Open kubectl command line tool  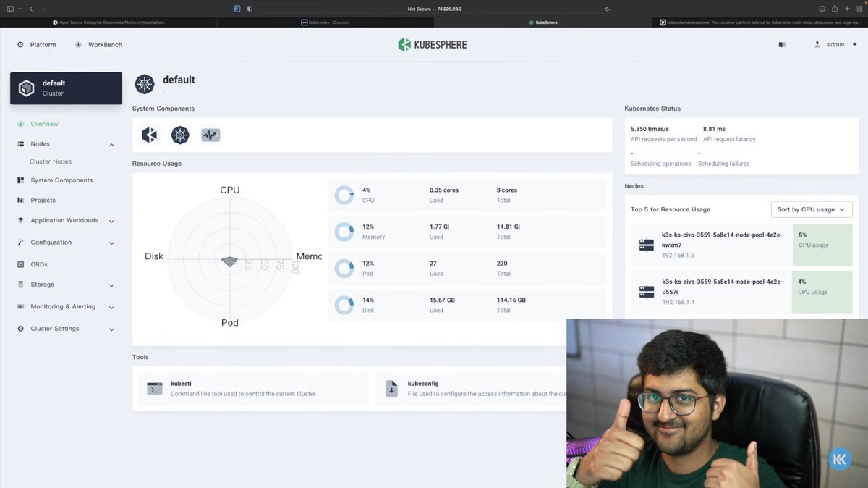pos(253,389)
